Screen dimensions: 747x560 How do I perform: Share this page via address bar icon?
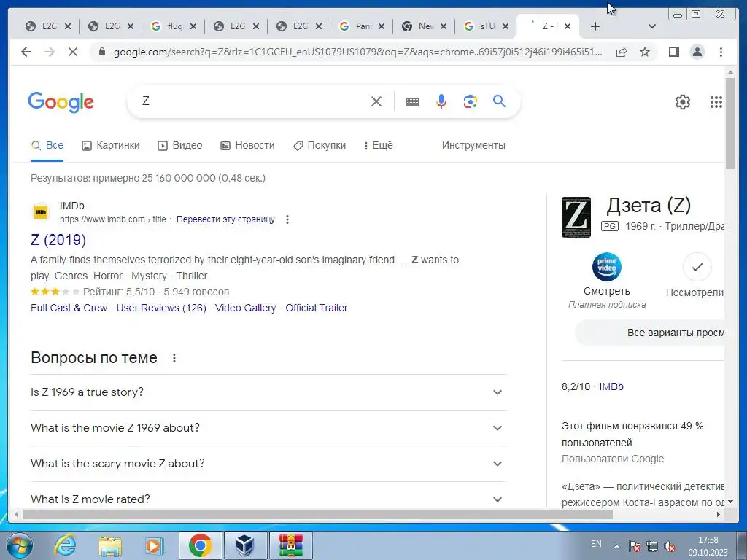(x=622, y=52)
